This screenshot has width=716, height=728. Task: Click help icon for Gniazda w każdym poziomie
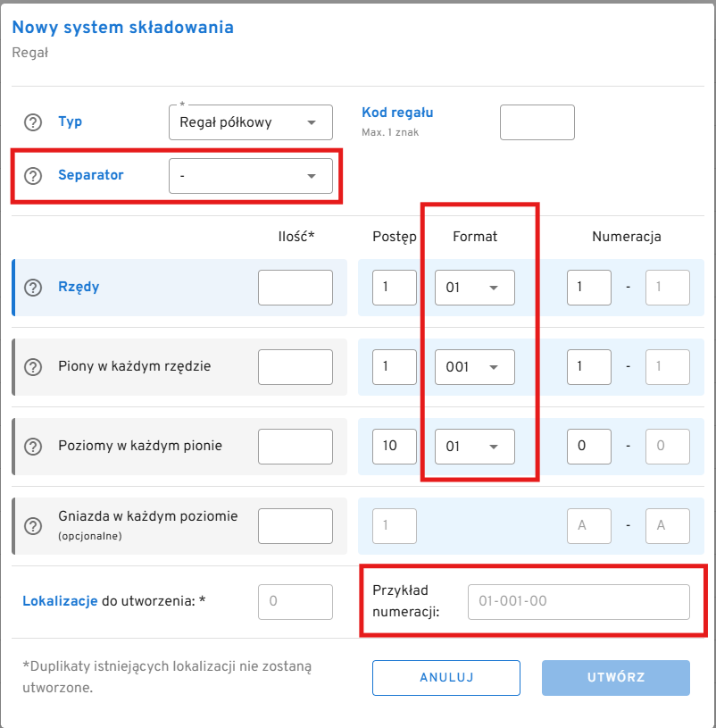coord(33,525)
